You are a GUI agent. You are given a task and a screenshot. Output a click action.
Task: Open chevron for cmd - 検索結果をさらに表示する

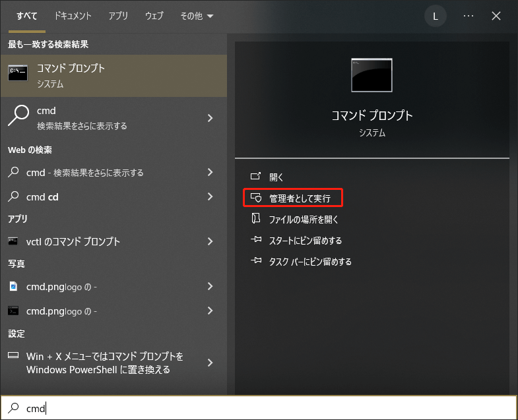click(x=210, y=172)
